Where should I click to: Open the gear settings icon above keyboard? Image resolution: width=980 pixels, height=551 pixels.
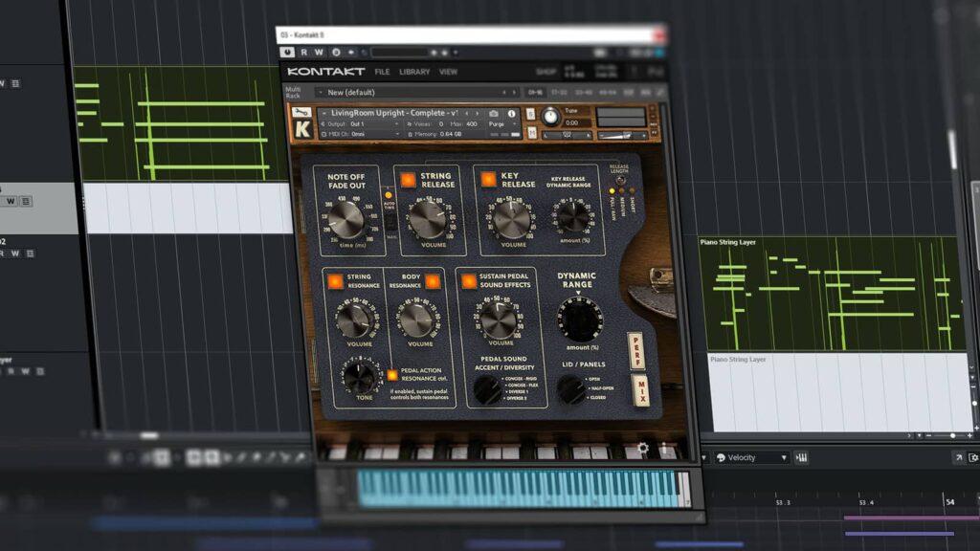643,448
